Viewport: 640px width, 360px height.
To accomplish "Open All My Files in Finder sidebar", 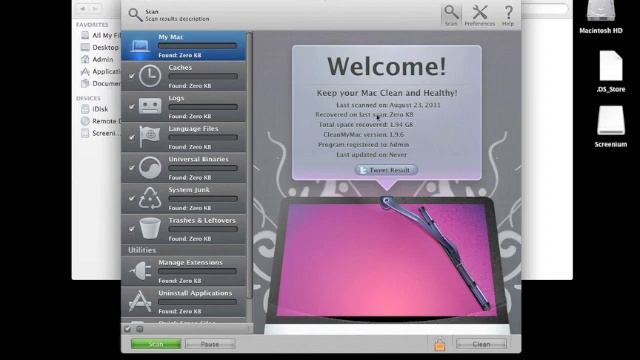I will click(100, 36).
